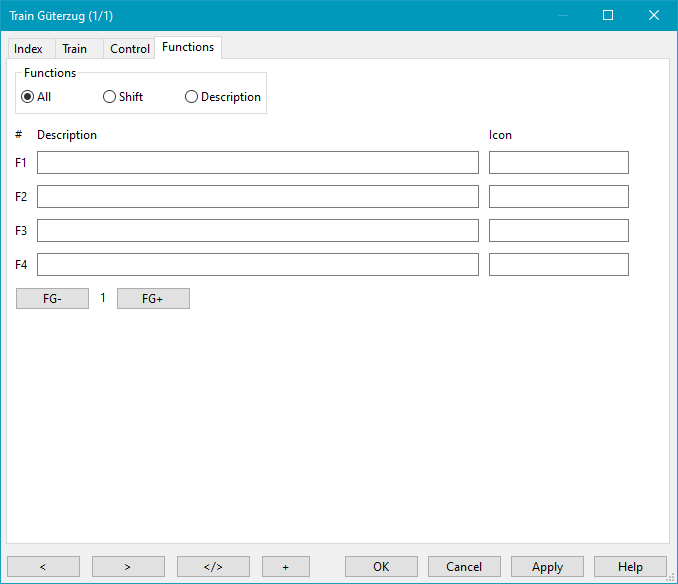Focus the F2 description input
678x584 pixels.
(257, 197)
